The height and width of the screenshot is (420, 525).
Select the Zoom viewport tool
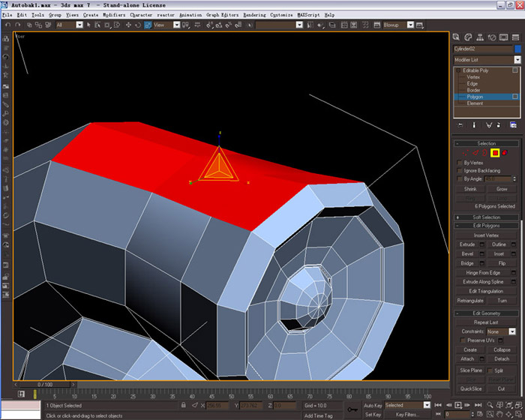click(490, 405)
